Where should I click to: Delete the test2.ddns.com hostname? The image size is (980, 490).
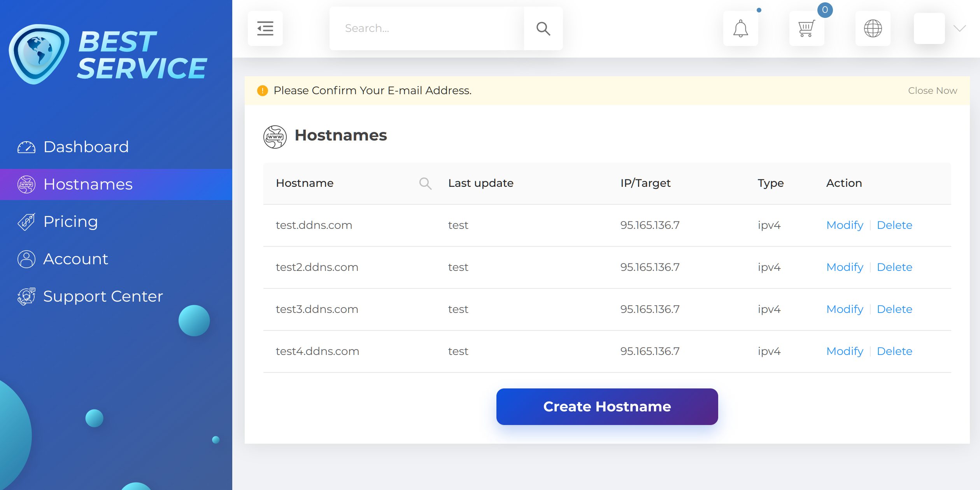(894, 267)
